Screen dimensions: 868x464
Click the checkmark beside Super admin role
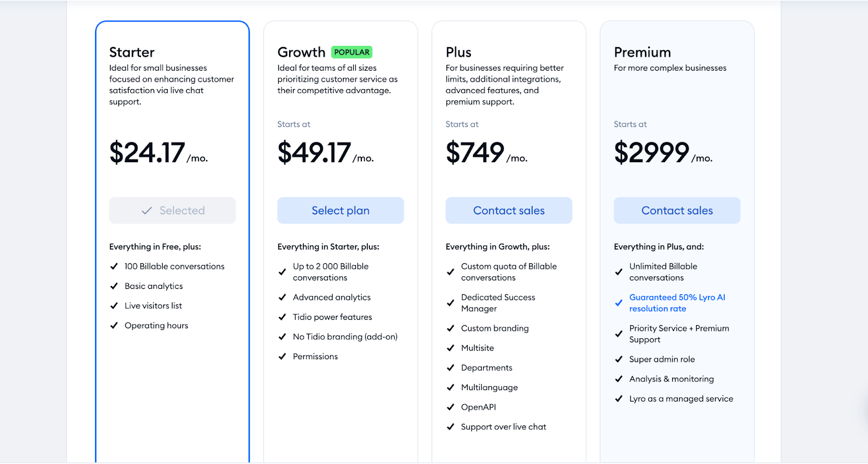point(618,359)
